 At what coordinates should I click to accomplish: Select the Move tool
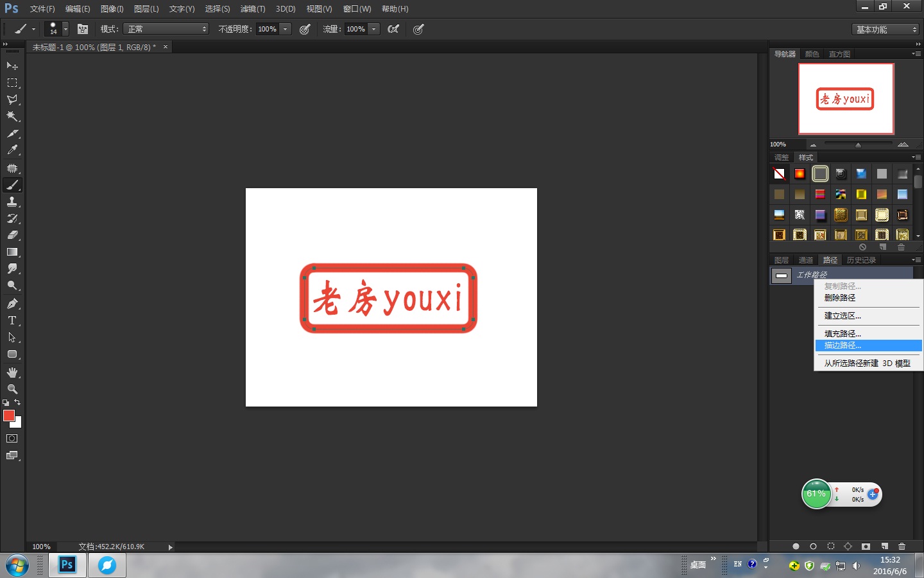(12, 66)
